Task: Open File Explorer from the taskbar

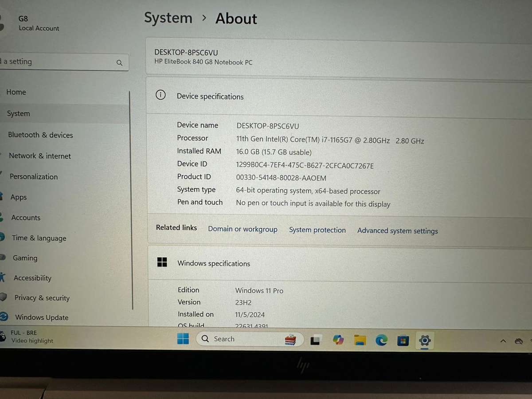Action: pyautogui.click(x=360, y=340)
